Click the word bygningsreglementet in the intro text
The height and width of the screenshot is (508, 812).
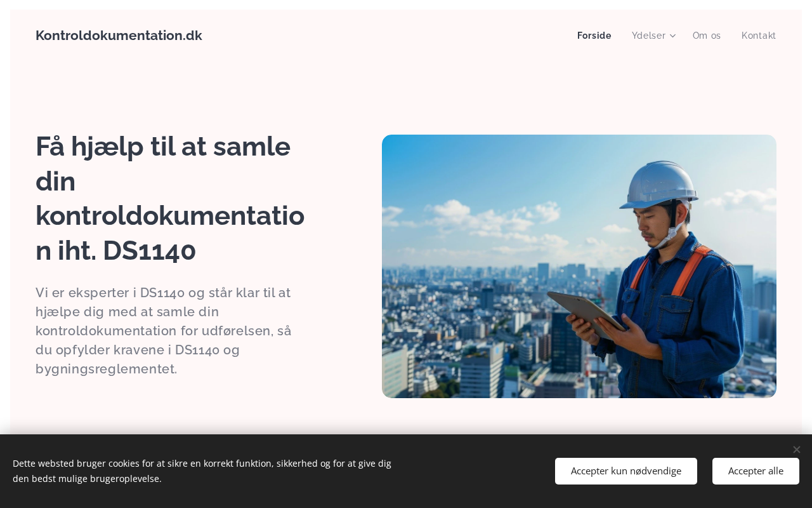(x=107, y=369)
